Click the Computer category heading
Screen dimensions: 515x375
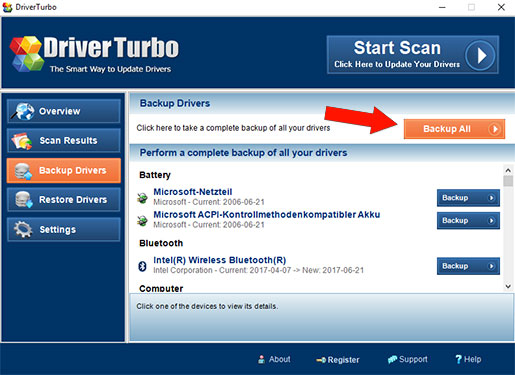pyautogui.click(x=161, y=288)
